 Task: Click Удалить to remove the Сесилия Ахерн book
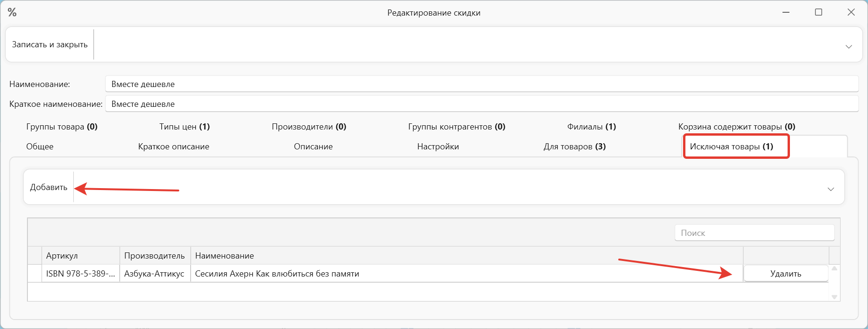[786, 273]
